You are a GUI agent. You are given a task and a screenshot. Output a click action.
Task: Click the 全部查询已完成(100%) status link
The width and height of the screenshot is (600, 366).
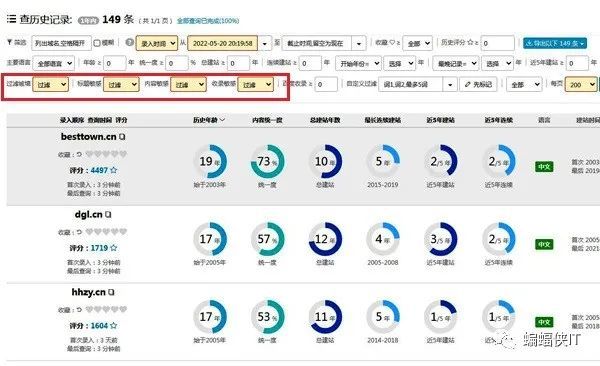pyautogui.click(x=208, y=20)
